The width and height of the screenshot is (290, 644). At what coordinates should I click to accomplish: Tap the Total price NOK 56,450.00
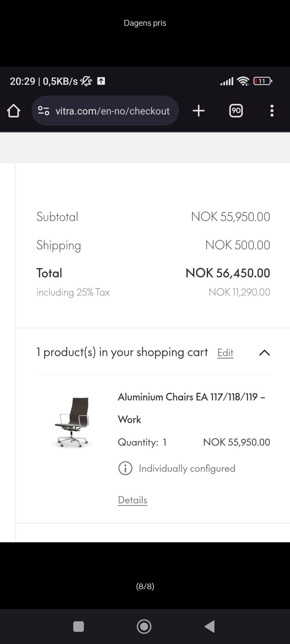coord(228,273)
